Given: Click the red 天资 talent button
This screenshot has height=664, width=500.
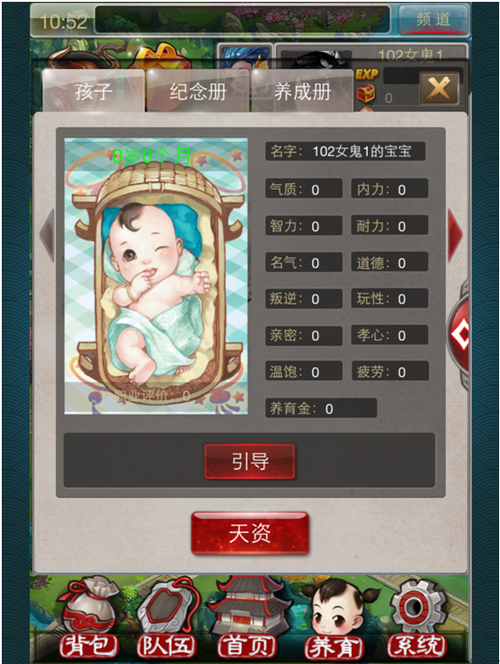Looking at the screenshot, I should click(250, 533).
